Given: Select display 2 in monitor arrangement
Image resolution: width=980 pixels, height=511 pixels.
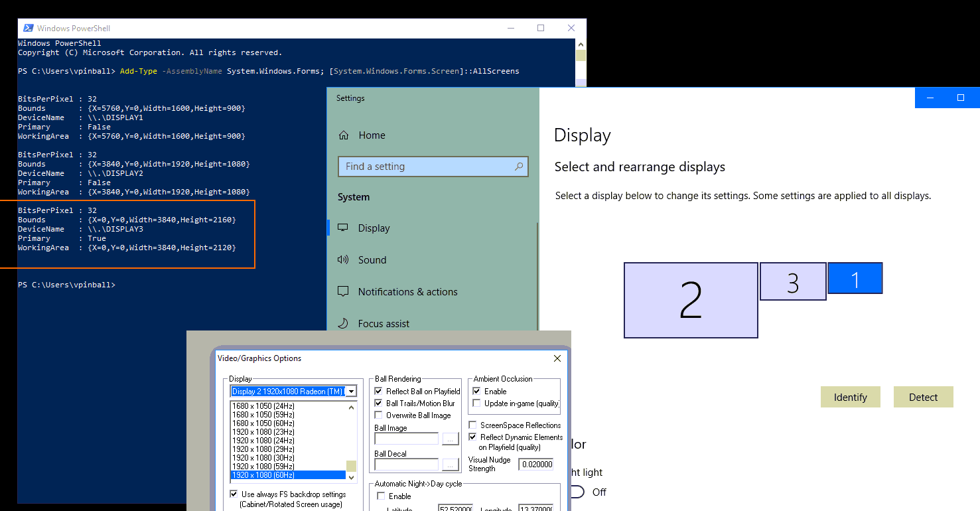Looking at the screenshot, I should coord(690,300).
